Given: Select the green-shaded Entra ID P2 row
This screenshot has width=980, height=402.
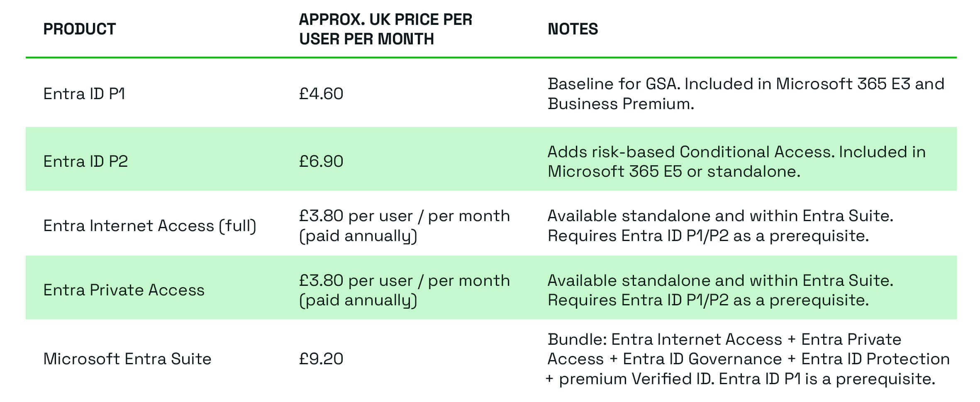Looking at the screenshot, I should (x=491, y=159).
